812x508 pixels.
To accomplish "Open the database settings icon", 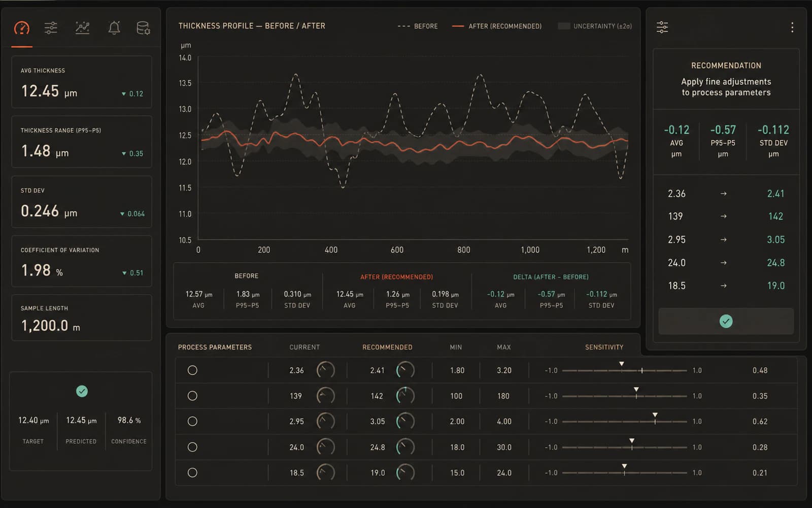I will point(143,28).
